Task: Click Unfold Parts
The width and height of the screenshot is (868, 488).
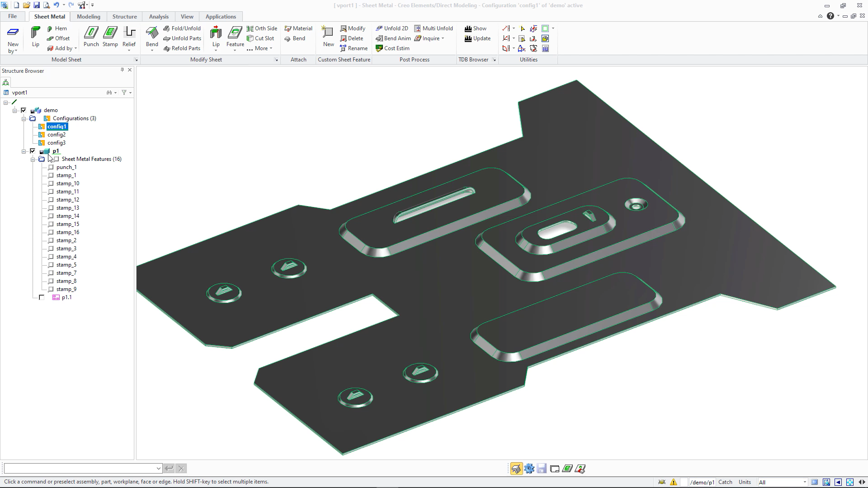Action: 182,38
